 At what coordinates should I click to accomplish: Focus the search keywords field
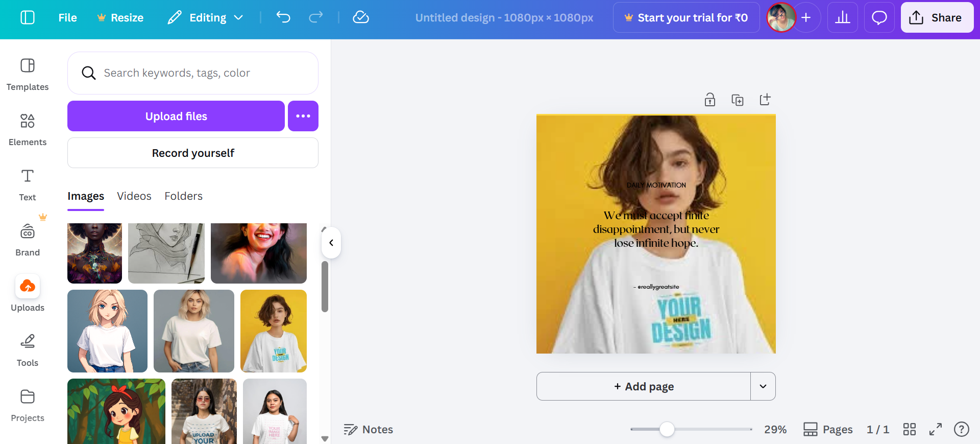pos(193,73)
